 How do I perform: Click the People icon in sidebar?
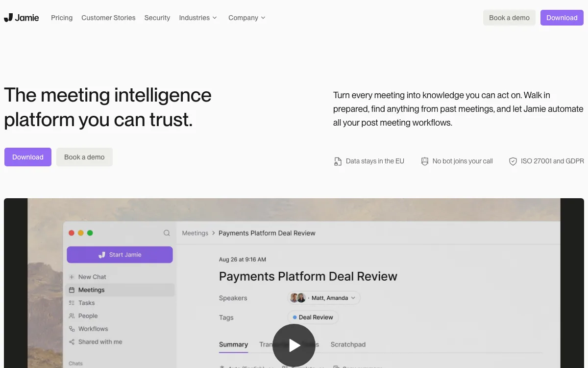click(x=72, y=316)
